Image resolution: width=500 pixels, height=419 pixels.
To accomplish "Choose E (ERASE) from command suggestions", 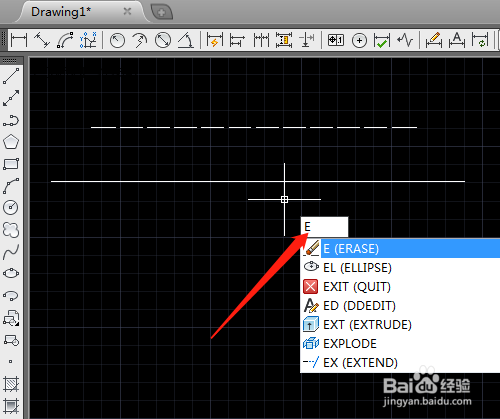I will [400, 248].
